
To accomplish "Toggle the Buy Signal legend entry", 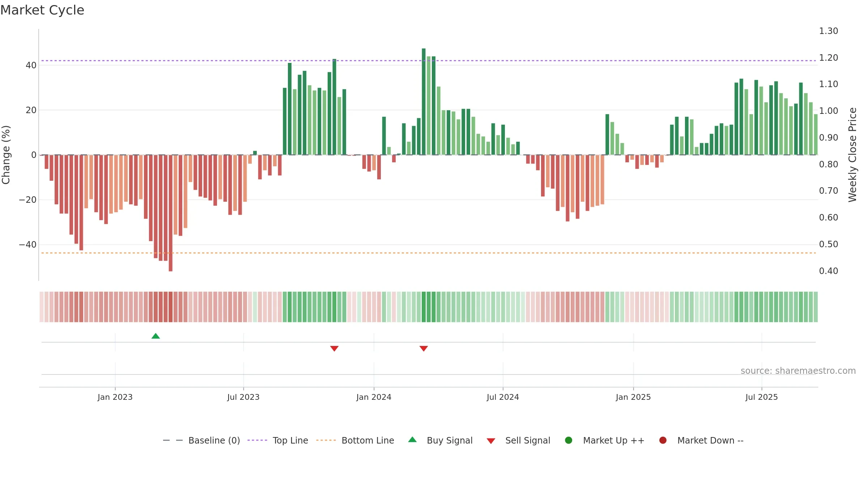I will pyautogui.click(x=440, y=440).
